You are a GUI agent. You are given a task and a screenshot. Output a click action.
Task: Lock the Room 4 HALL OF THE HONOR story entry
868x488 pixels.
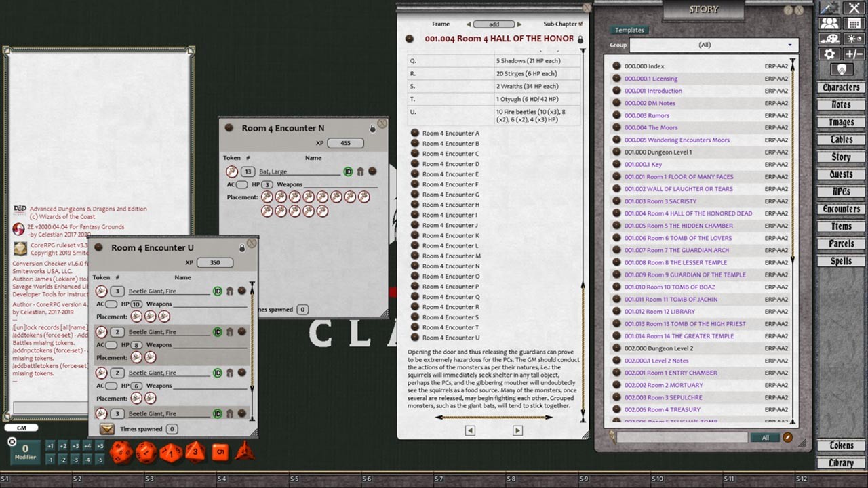[x=580, y=39]
